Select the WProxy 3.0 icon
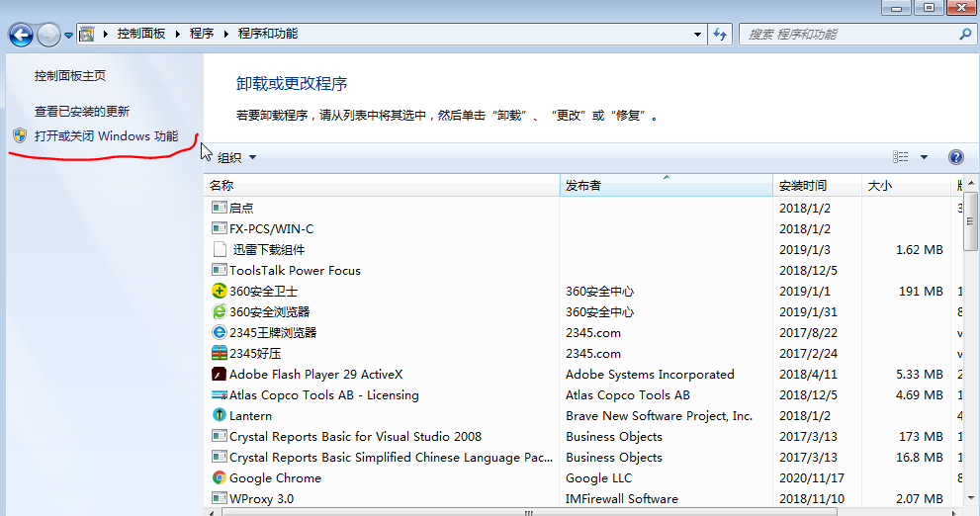980x516 pixels. pos(219,498)
